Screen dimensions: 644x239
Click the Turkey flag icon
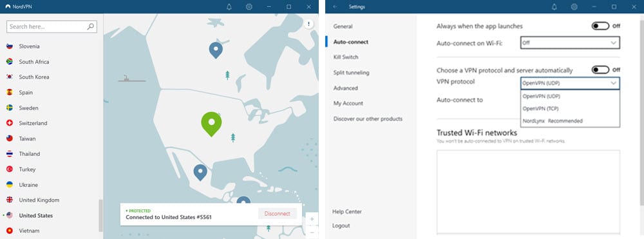coord(10,169)
